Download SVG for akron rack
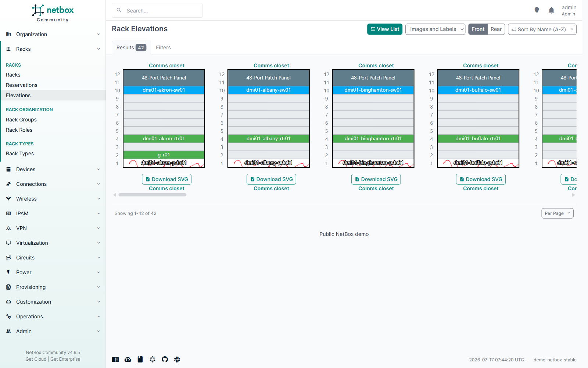 click(166, 179)
